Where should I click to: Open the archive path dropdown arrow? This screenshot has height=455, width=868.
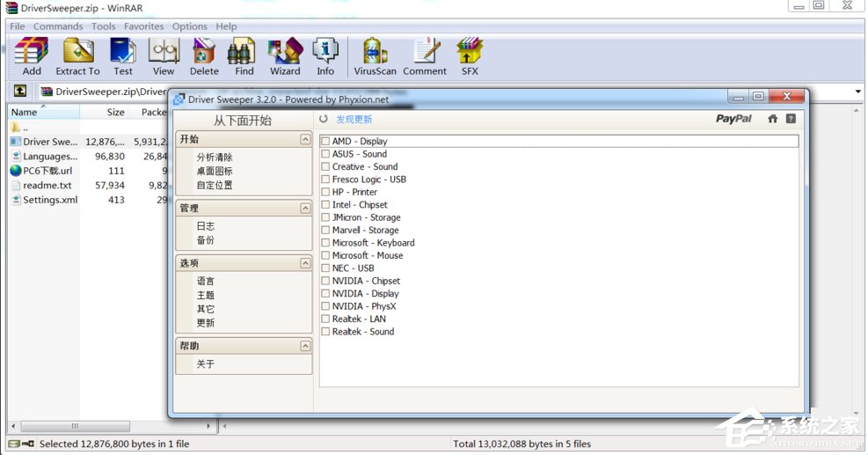[x=857, y=92]
